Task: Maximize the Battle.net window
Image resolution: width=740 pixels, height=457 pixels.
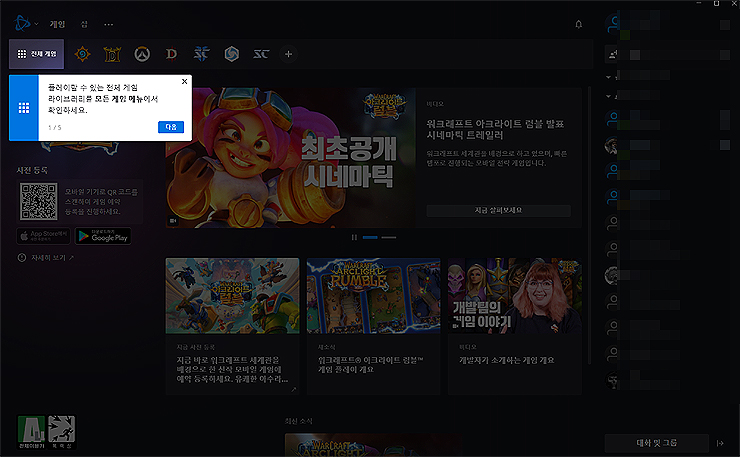Action: click(716, 3)
